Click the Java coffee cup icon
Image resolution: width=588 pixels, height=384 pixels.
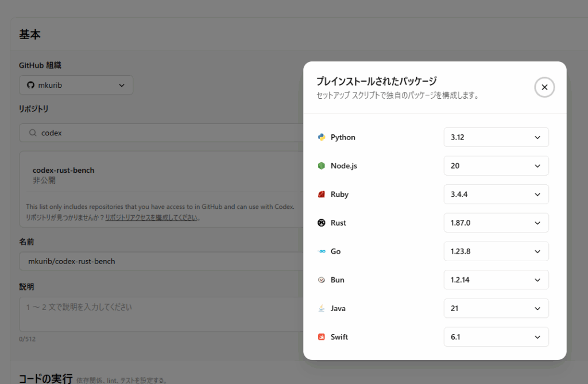(x=322, y=308)
